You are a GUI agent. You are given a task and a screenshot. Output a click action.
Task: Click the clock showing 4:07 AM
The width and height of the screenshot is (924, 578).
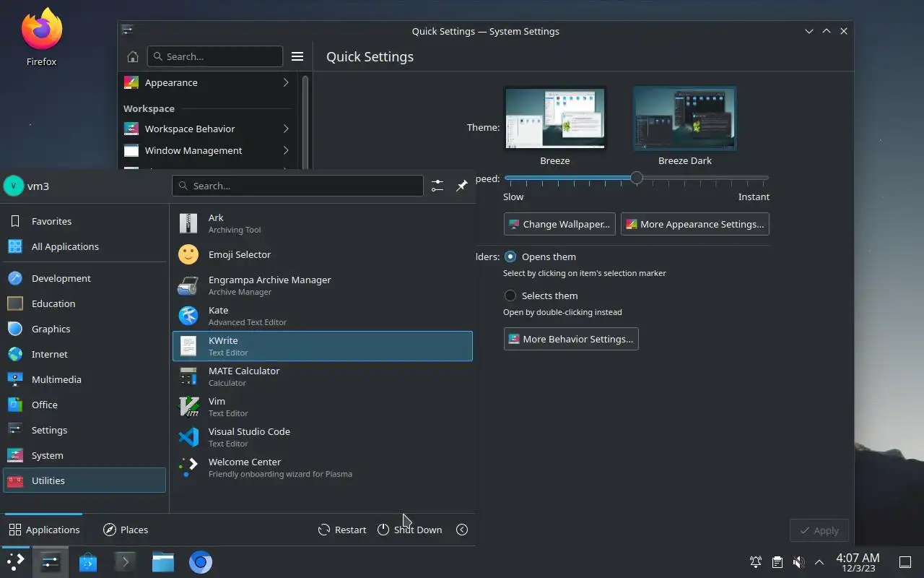tap(858, 562)
